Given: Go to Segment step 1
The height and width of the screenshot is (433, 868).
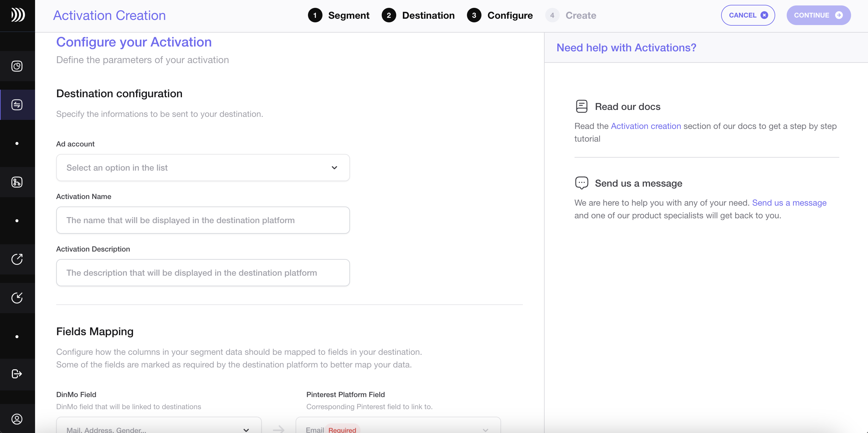Looking at the screenshot, I should 338,15.
